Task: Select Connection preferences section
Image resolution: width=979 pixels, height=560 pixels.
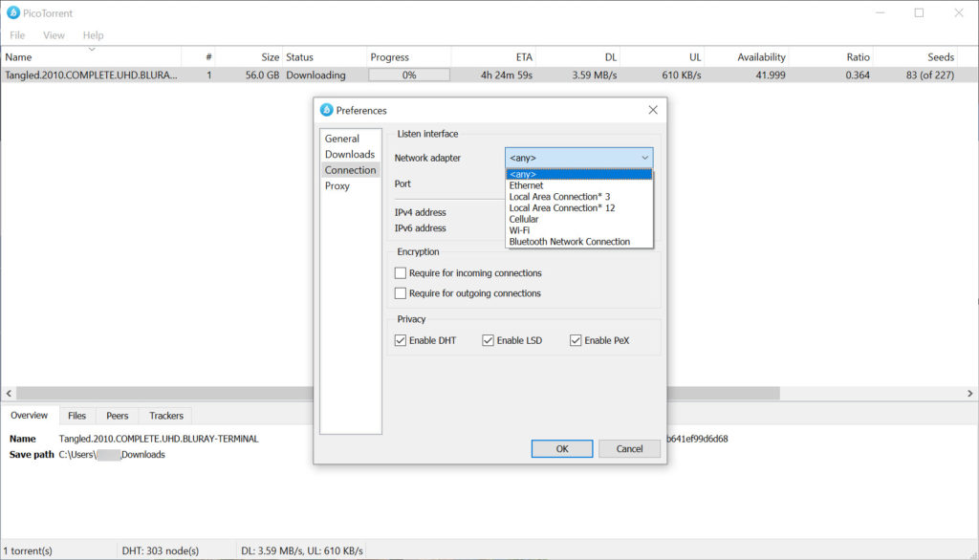Action: [350, 170]
